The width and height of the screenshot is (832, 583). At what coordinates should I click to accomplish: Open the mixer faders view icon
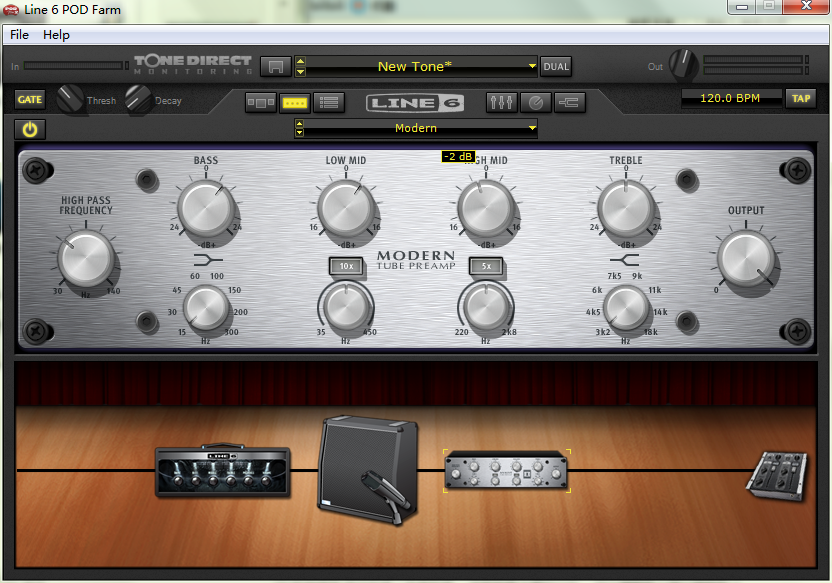tap(501, 102)
